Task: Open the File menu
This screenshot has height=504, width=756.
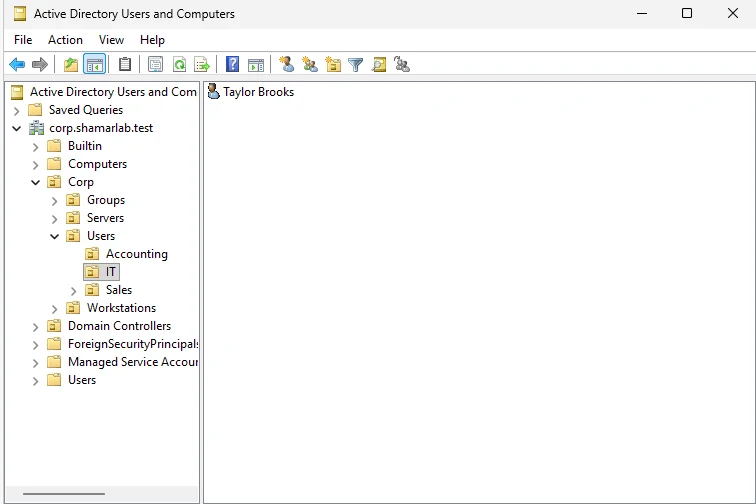Action: [x=23, y=40]
